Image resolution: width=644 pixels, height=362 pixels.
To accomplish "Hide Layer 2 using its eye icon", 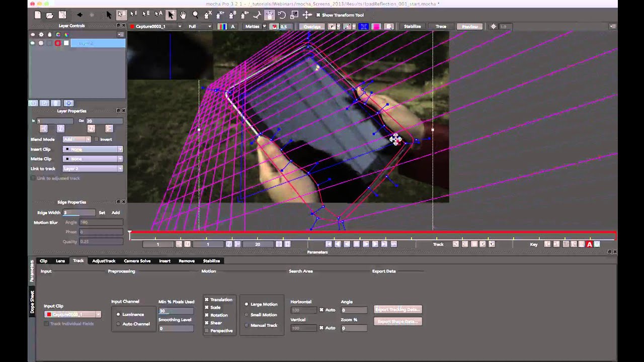I will coord(33,43).
